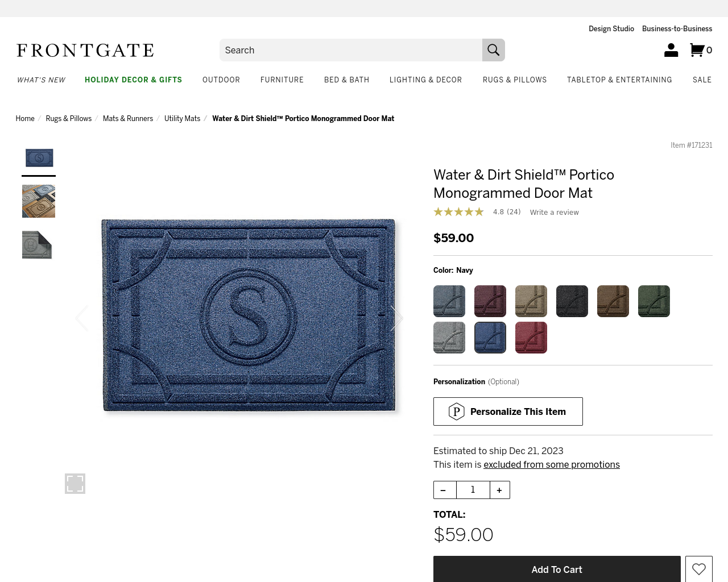This screenshot has height=582, width=728.
Task: Open Holiday Decor & Gifts menu
Action: (133, 80)
